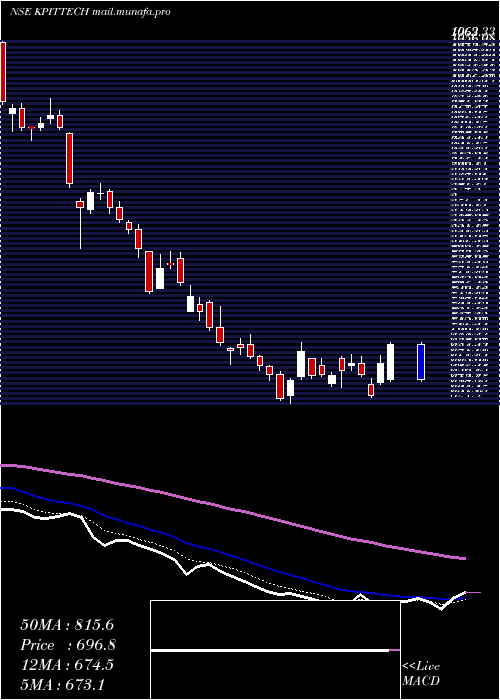Viewport: 500px width, 700px height.
Task: Click the 'Price : 696.8' label
Action: 68,645
